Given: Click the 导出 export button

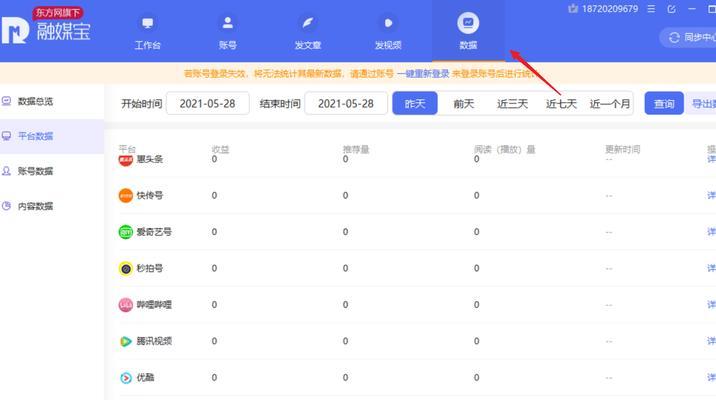Looking at the screenshot, I should (x=701, y=104).
